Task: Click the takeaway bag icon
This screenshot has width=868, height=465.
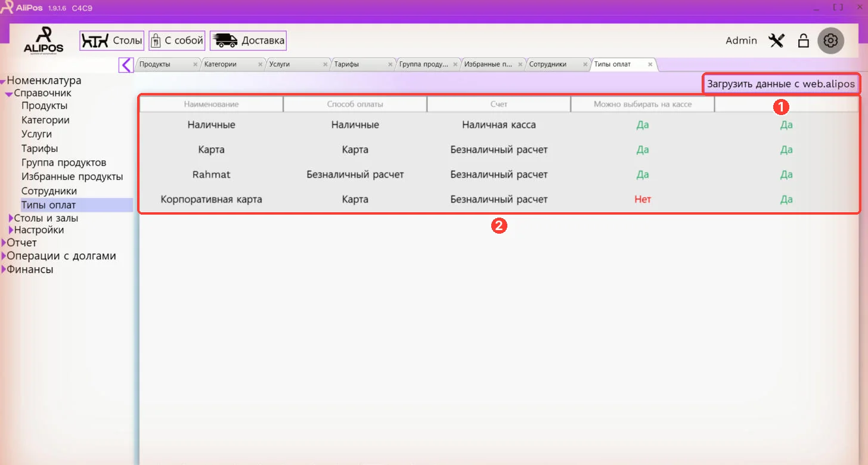Action: [156, 41]
